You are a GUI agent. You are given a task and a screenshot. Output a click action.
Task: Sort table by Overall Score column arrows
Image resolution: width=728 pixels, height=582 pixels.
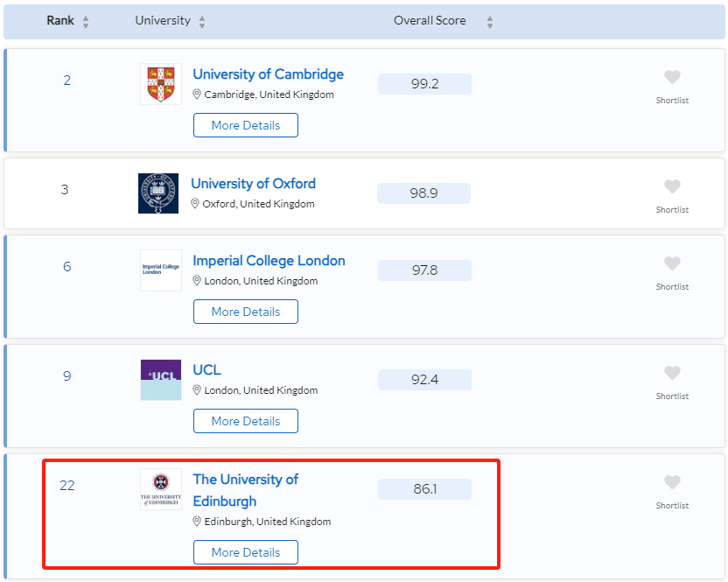point(490,22)
